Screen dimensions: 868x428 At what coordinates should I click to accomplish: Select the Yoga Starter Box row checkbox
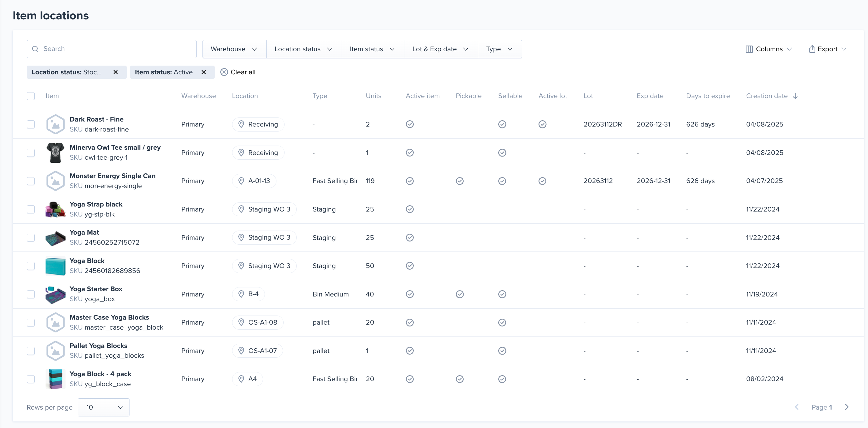[31, 294]
